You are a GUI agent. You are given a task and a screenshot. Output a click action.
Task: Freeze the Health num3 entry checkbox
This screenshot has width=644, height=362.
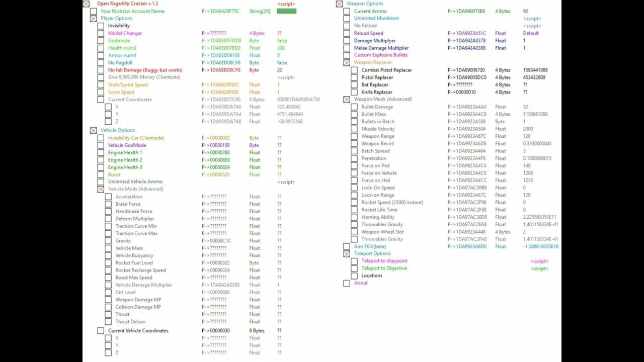pyautogui.click(x=101, y=48)
